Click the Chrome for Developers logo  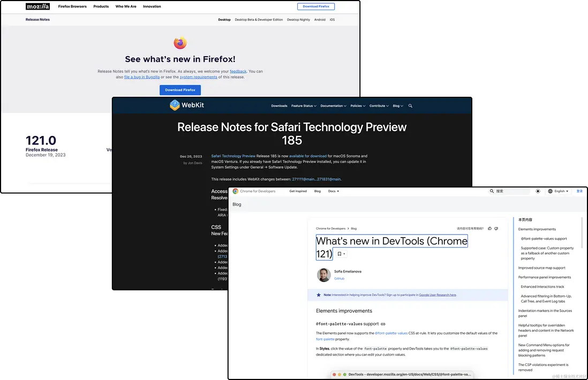pyautogui.click(x=254, y=191)
